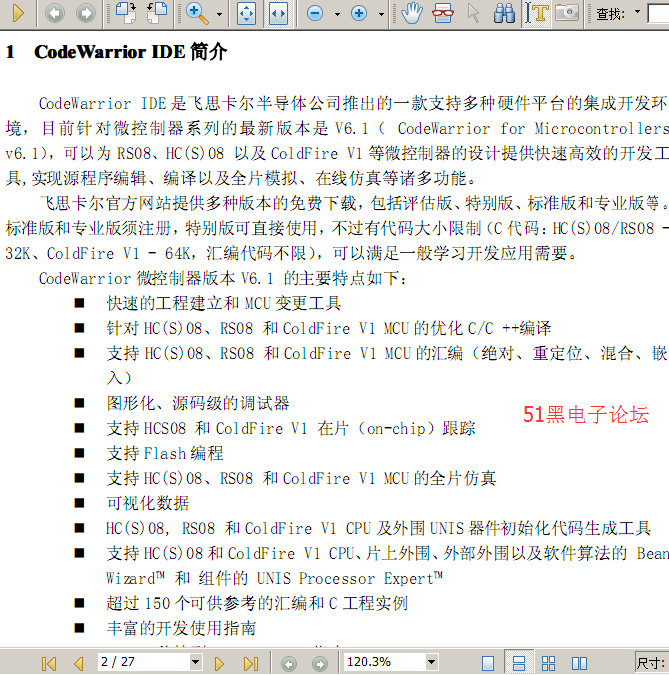
Task: Go to previous page arrow
Action: click(78, 663)
